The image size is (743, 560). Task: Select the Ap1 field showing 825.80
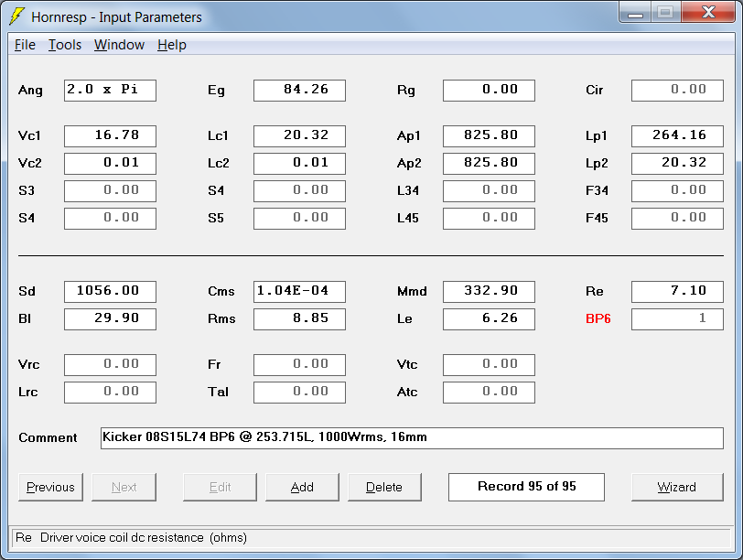click(489, 136)
